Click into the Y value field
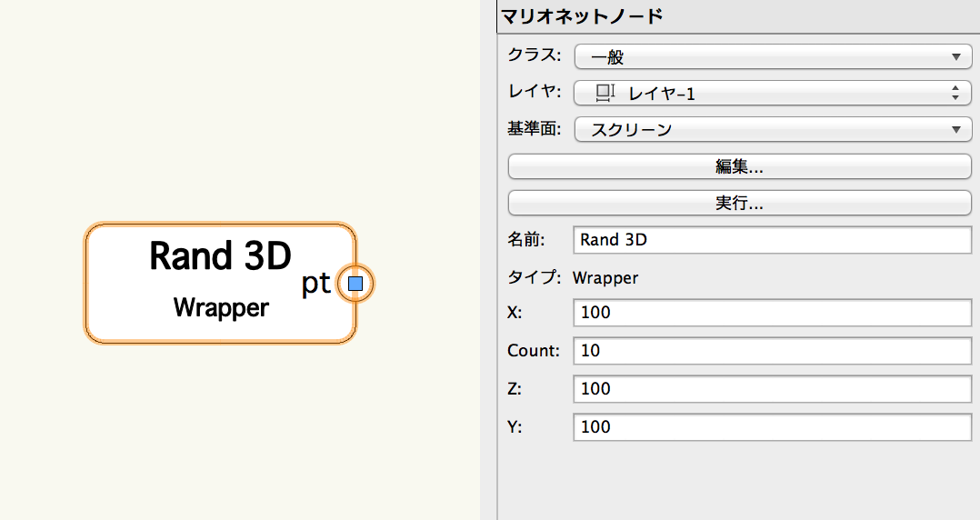Viewport: 980px width, 520px height. coord(772,427)
